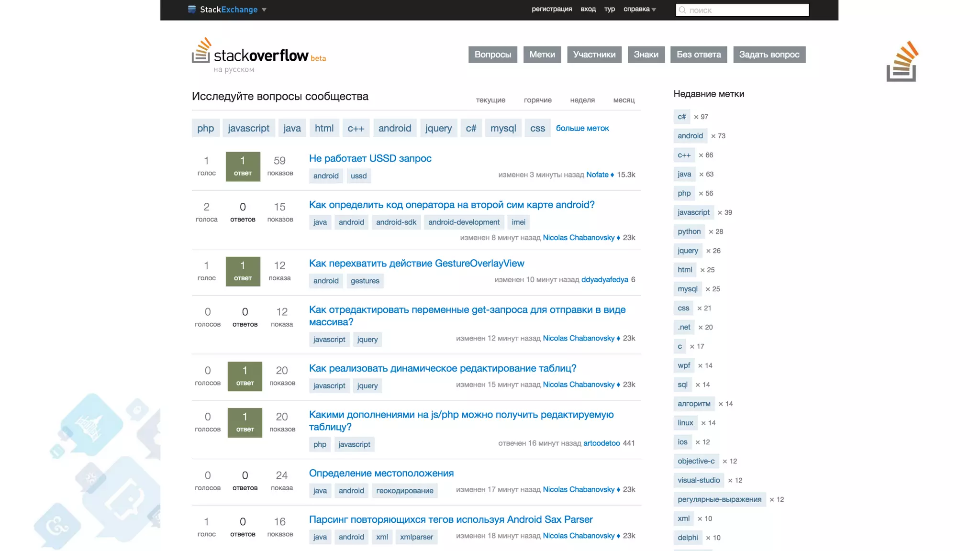Click the magnifier icon in search box
Viewport: 980px width, 551px height.
pos(683,10)
